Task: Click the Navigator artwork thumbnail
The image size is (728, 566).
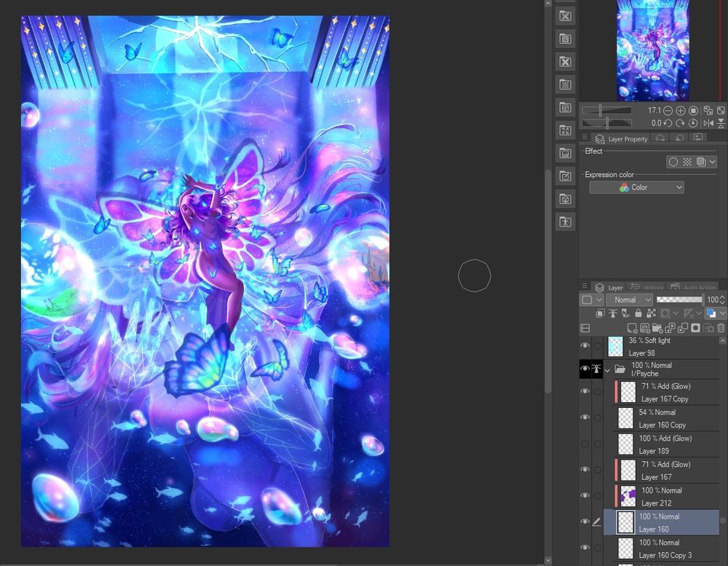Action: (x=653, y=50)
